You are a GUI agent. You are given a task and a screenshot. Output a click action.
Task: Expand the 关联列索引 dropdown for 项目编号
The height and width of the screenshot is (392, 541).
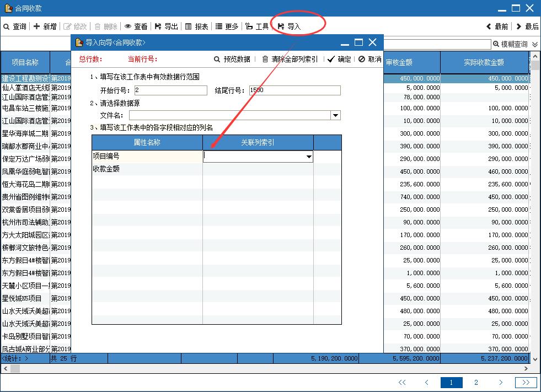tap(308, 157)
